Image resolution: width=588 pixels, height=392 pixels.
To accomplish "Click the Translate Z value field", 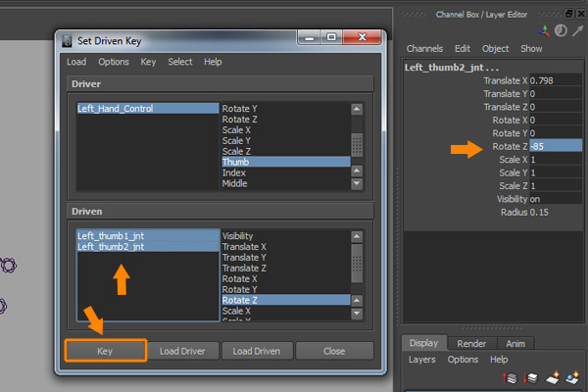I will point(556,107).
